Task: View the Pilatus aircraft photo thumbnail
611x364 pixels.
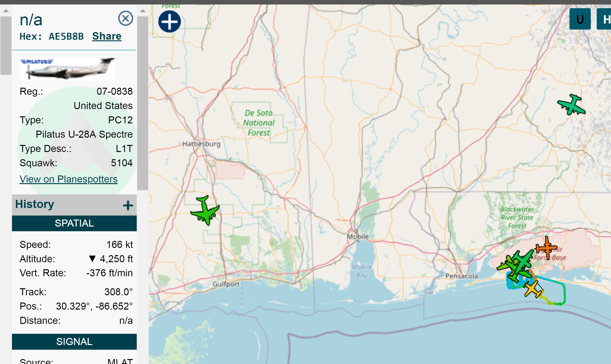Action: pos(67,69)
